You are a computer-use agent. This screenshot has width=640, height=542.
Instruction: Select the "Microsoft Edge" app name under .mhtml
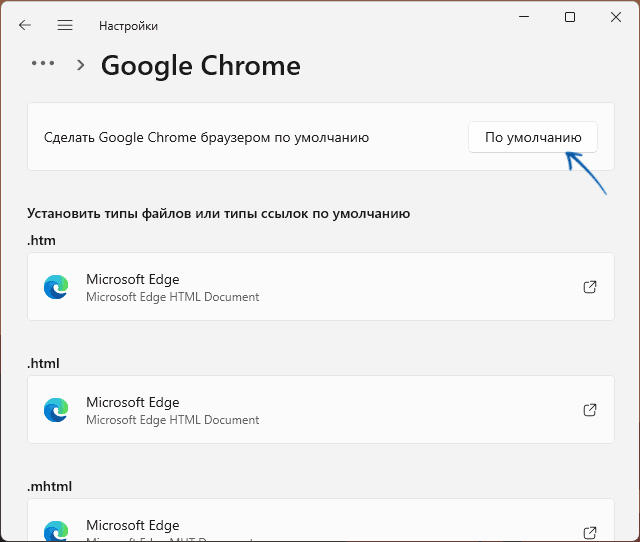pyautogui.click(x=132, y=525)
